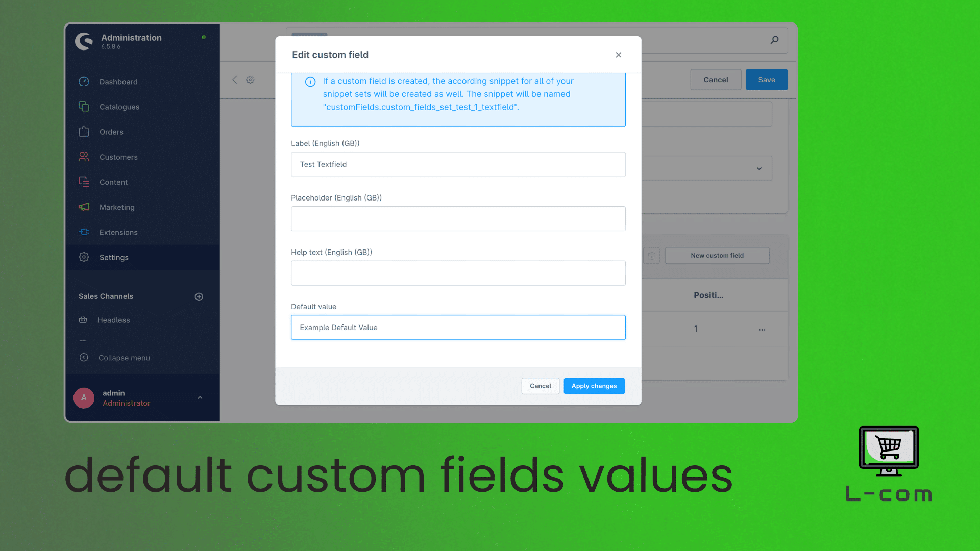Click the Orders sidebar icon
This screenshot has width=980, height=551.
pos(84,131)
